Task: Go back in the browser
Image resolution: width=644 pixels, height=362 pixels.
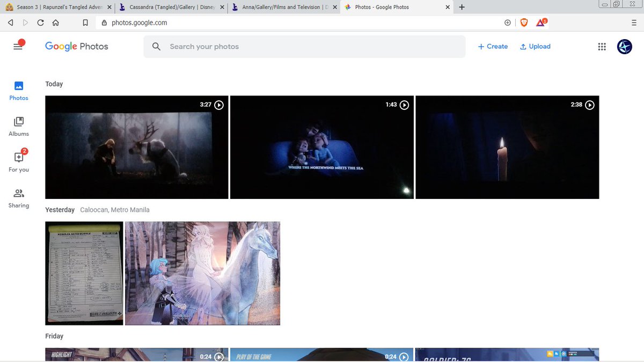Action: point(10,23)
